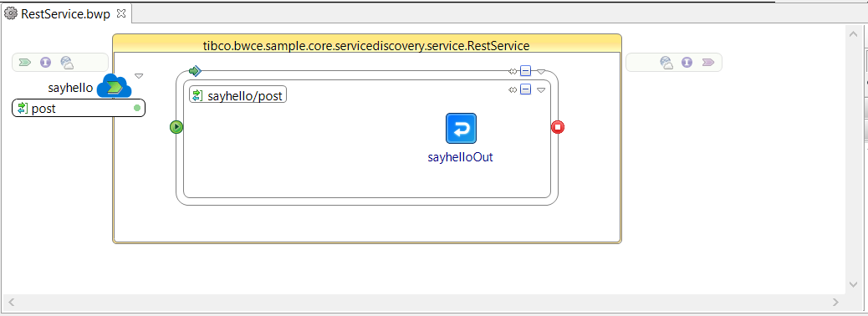Click the purple interface icon in right palette
The height and width of the screenshot is (316, 868).
coord(687,63)
